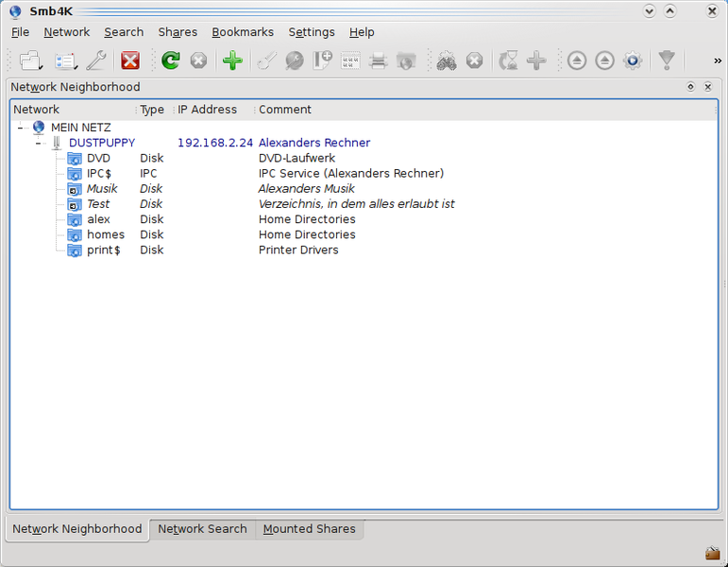Click the 'Printer Drivers' comment
The height and width of the screenshot is (567, 728).
tap(298, 250)
